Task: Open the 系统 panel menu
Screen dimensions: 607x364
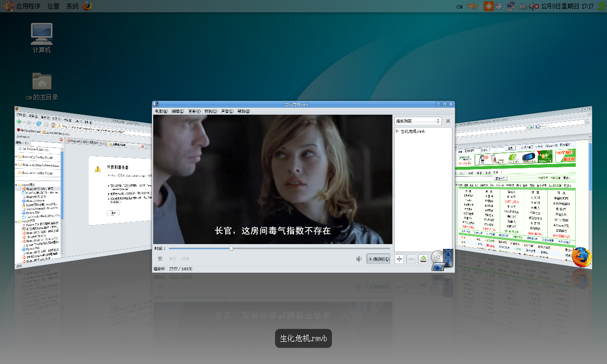Action: (73, 6)
